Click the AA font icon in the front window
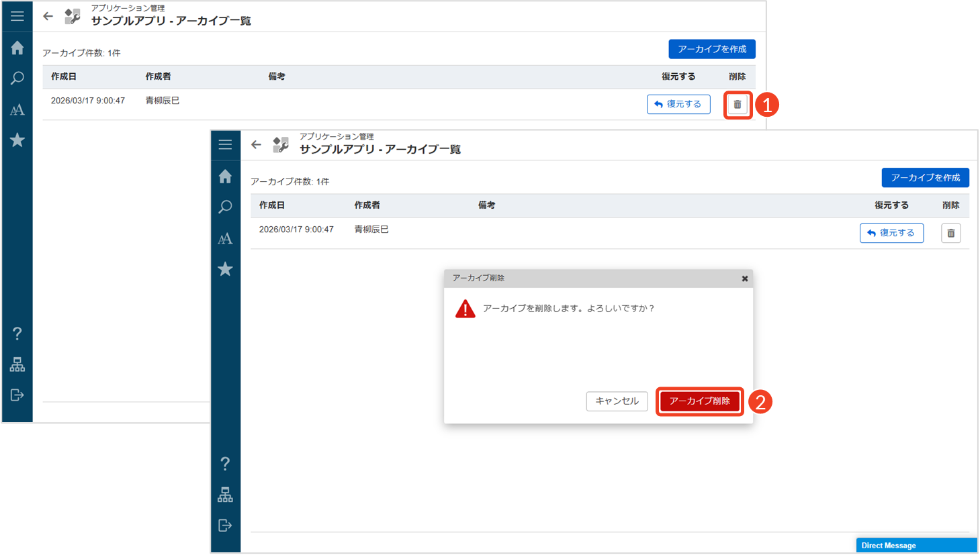This screenshot has height=555, width=980. [x=225, y=239]
